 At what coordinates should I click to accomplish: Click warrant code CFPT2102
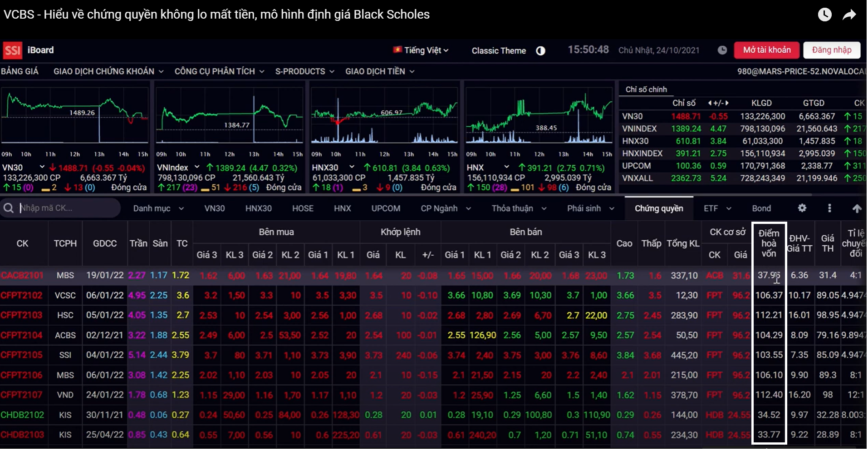[x=22, y=295]
